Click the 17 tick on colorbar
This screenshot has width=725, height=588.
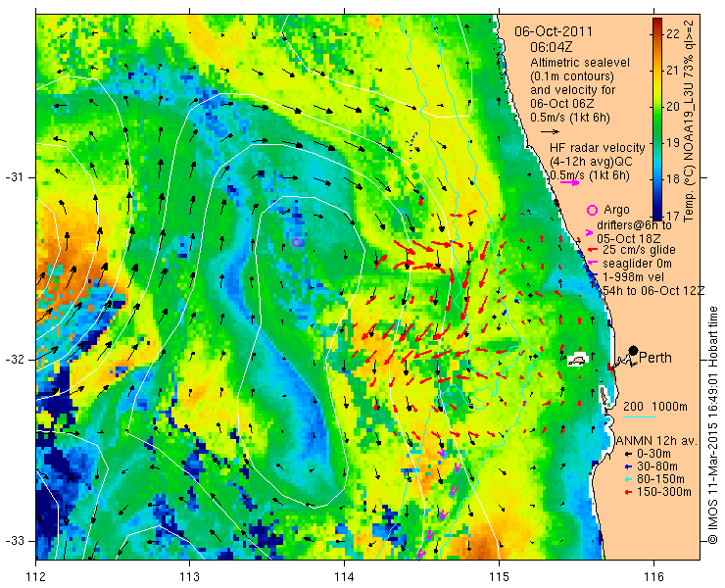click(673, 216)
